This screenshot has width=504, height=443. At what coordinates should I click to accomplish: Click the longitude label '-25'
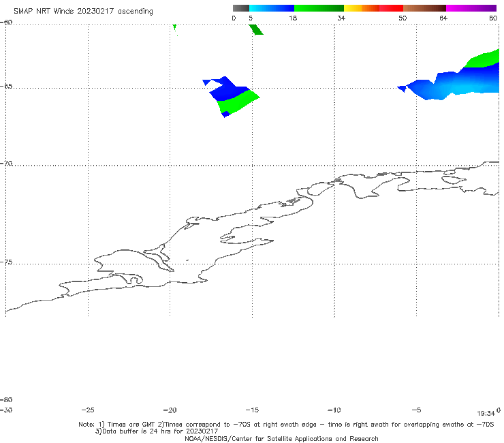(88, 410)
